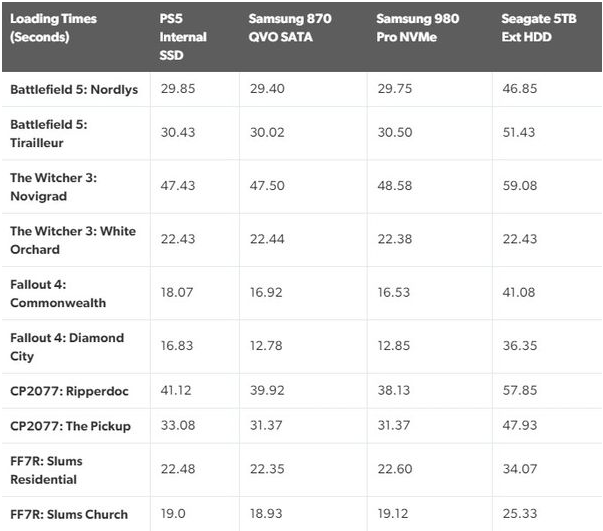Click The Witcher 3: White Orchard label
This screenshot has height=531, width=603.
72,240
